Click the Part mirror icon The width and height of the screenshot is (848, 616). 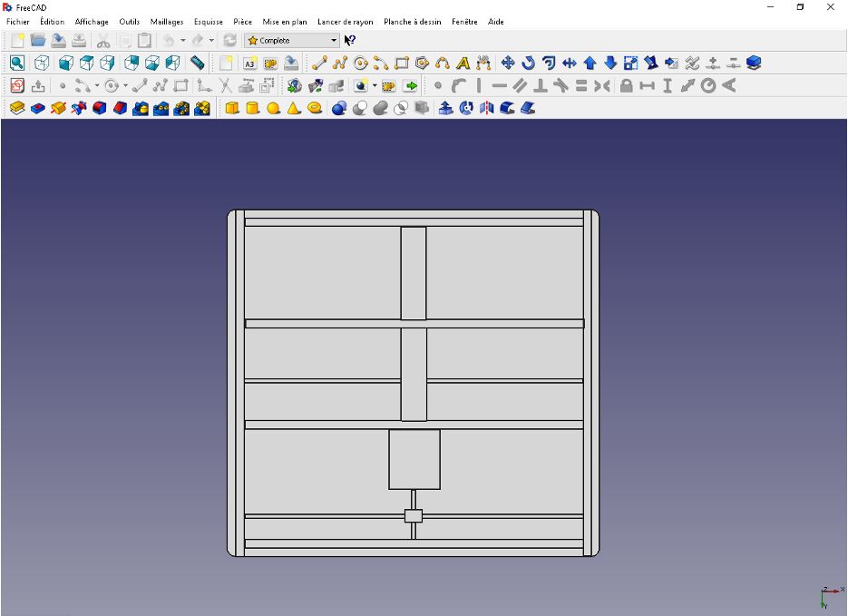(x=487, y=108)
